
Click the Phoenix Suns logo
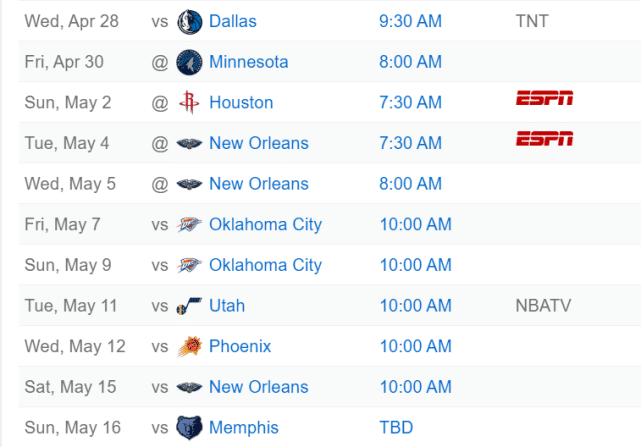click(x=188, y=347)
